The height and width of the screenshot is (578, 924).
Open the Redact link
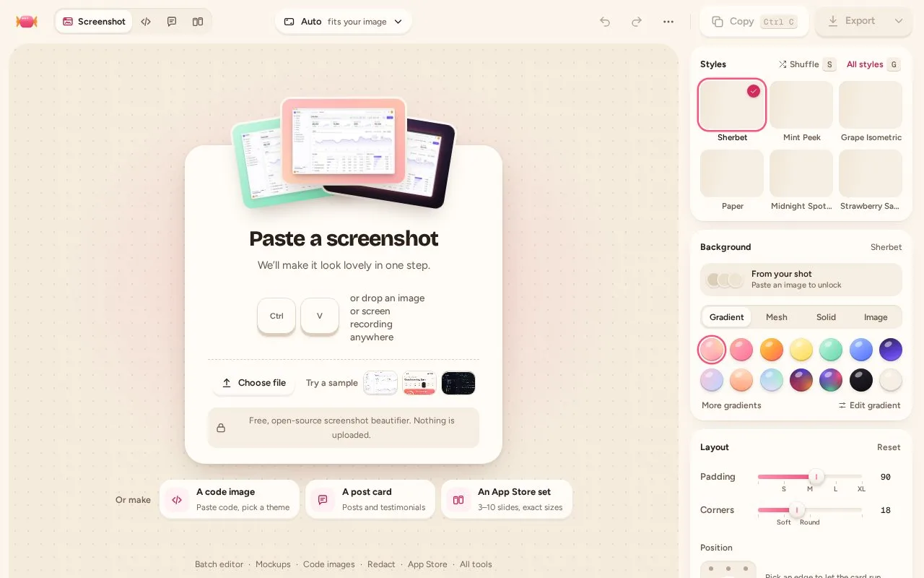(381, 564)
